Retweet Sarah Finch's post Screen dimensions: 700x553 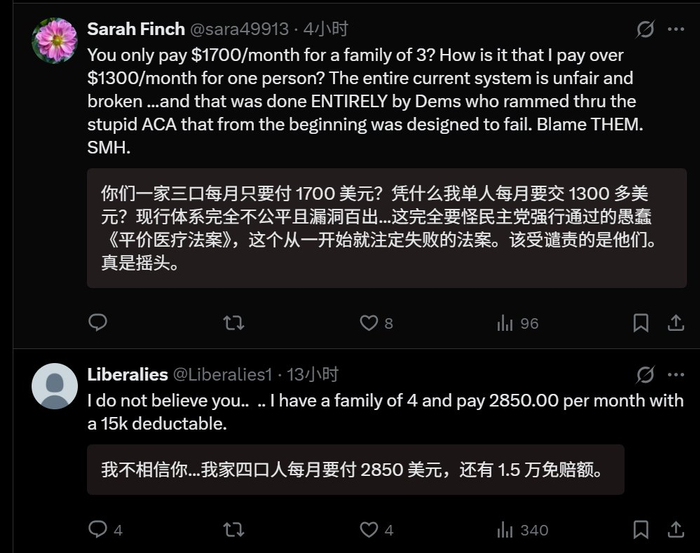(233, 323)
